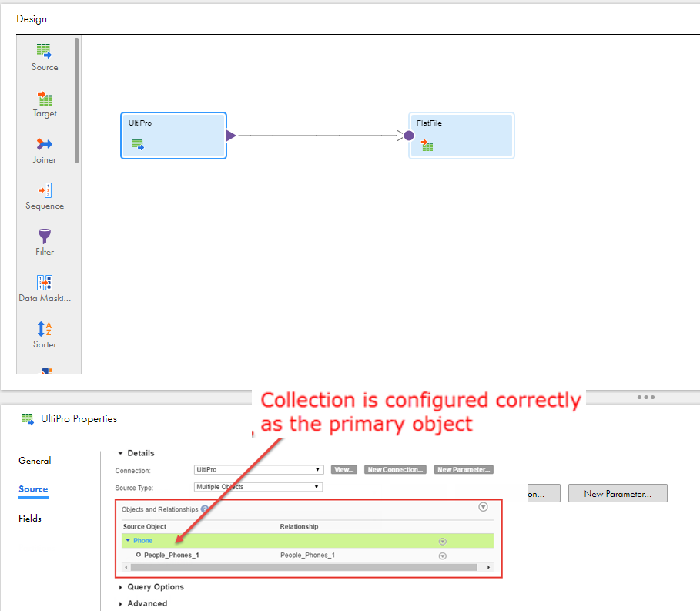Viewport: 700px width, 611px height.
Task: Click the transformation palette vertical scrollbar
Action: [x=77, y=100]
